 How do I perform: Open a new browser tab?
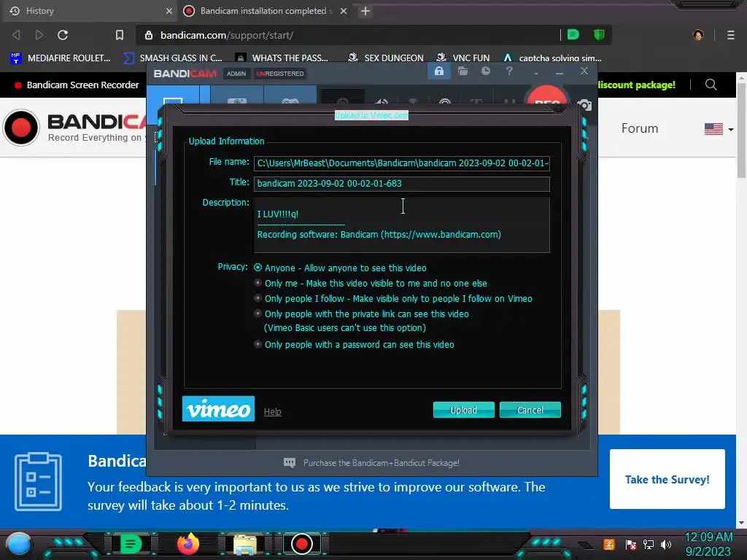click(365, 11)
